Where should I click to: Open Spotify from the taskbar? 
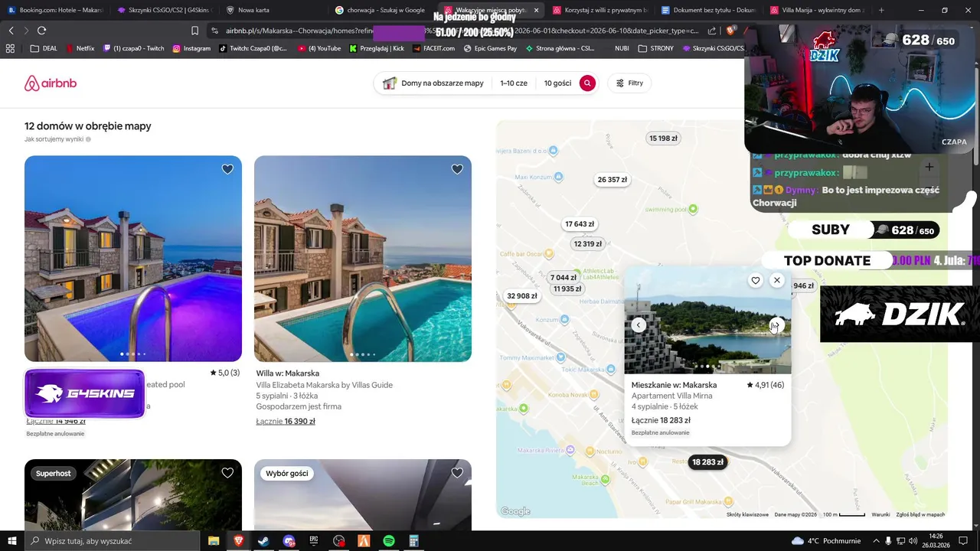click(389, 541)
